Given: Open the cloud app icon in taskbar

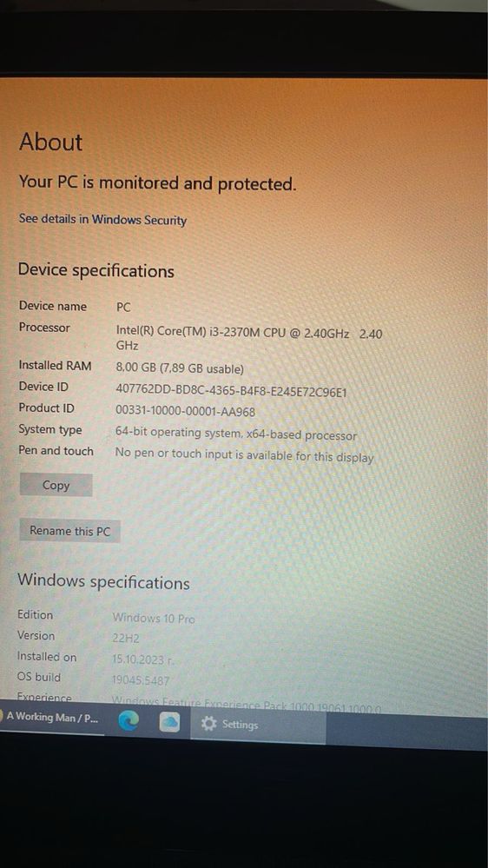Looking at the screenshot, I should click(170, 722).
